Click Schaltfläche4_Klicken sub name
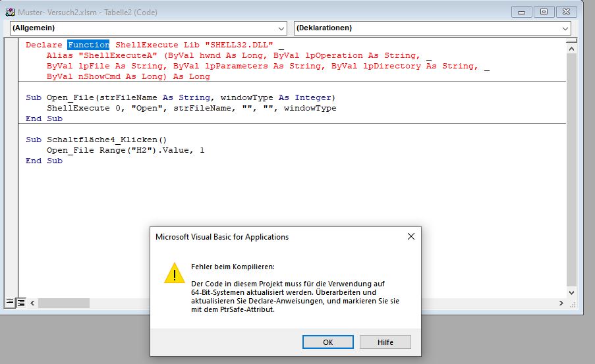Viewport: 595px width, 364px height. pos(102,140)
